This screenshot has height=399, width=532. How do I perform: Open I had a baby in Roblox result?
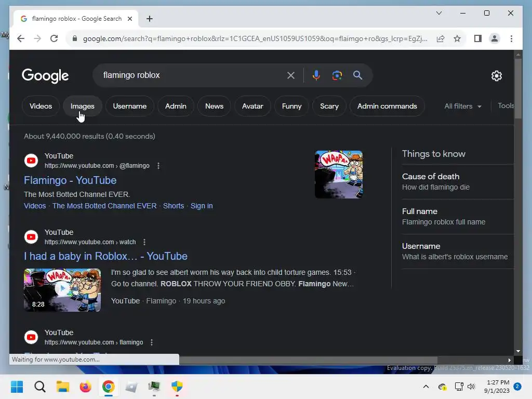point(105,256)
